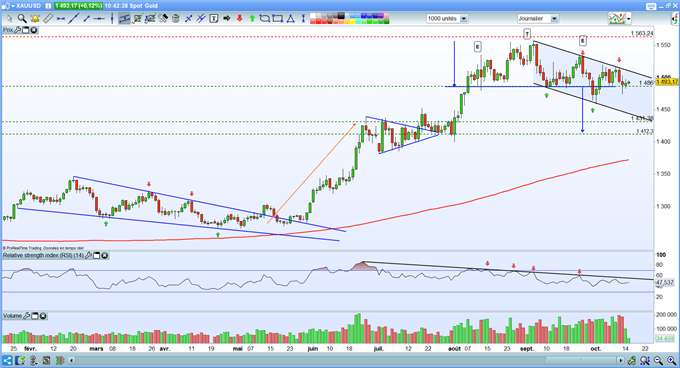
Task: Maximize the Prix panel window icon
Action: pos(26,30)
